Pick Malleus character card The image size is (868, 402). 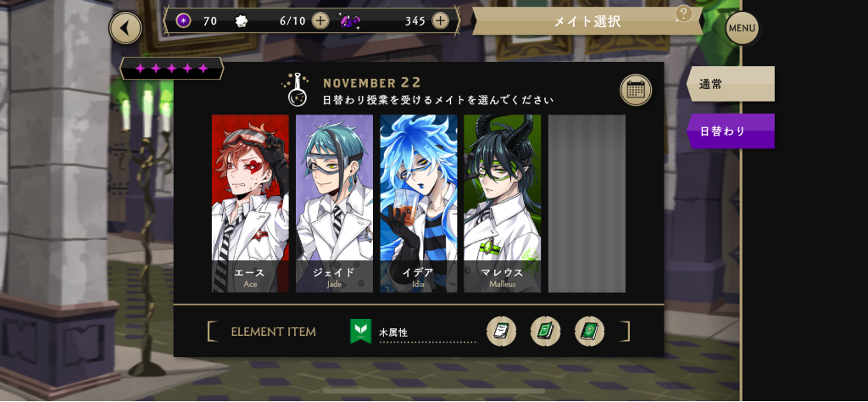pyautogui.click(x=503, y=204)
